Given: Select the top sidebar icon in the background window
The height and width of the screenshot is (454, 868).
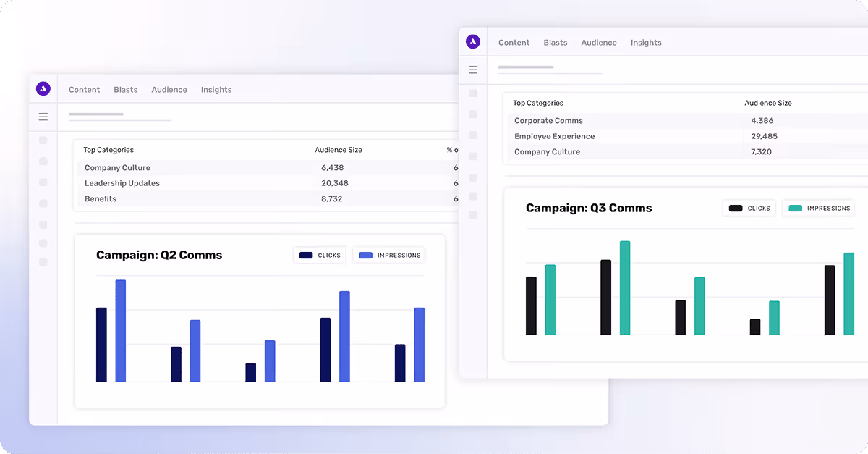Looking at the screenshot, I should click(x=474, y=93).
